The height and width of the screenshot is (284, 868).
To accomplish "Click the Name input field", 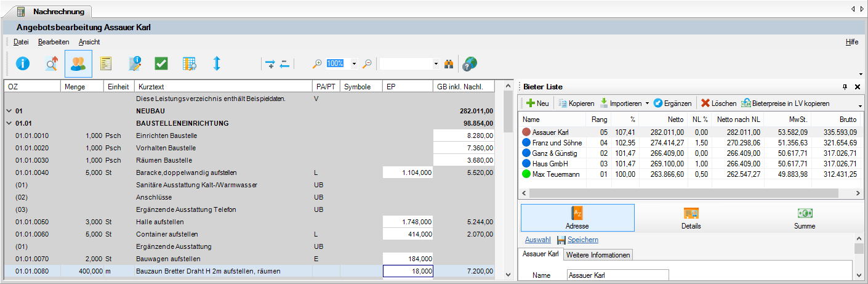I will tap(617, 275).
